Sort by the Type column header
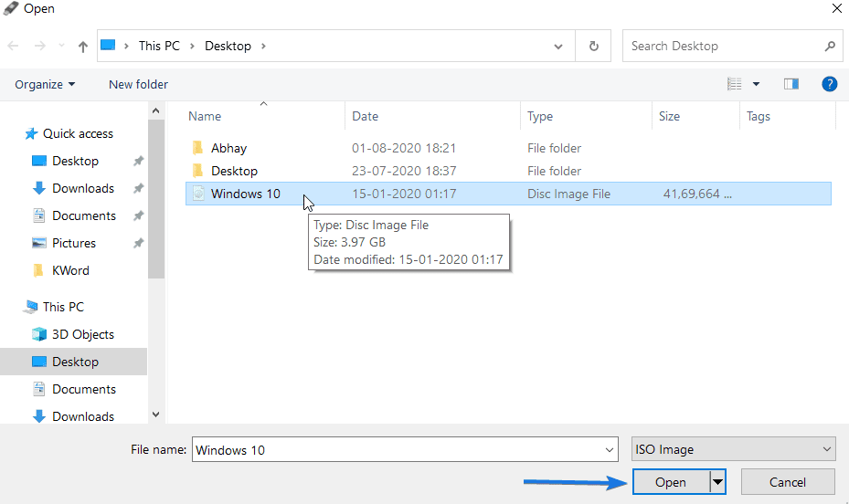This screenshot has height=504, width=849. tap(540, 116)
